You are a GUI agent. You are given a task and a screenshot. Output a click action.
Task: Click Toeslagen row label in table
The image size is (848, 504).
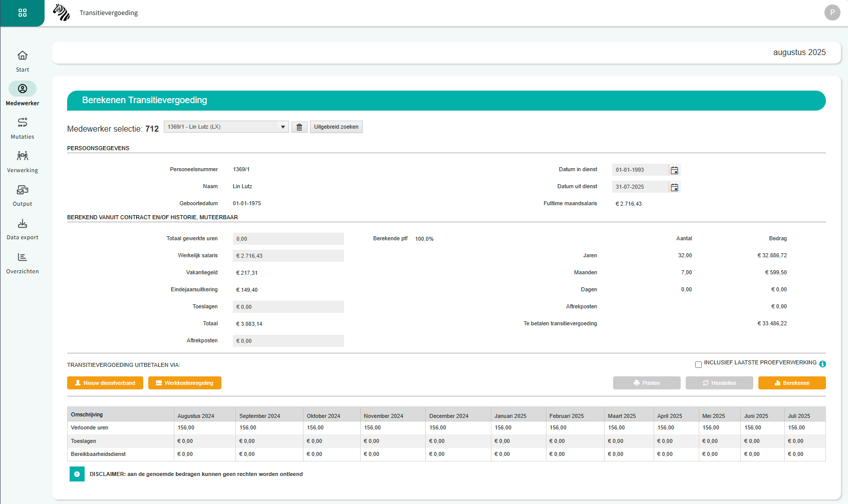[x=84, y=441]
